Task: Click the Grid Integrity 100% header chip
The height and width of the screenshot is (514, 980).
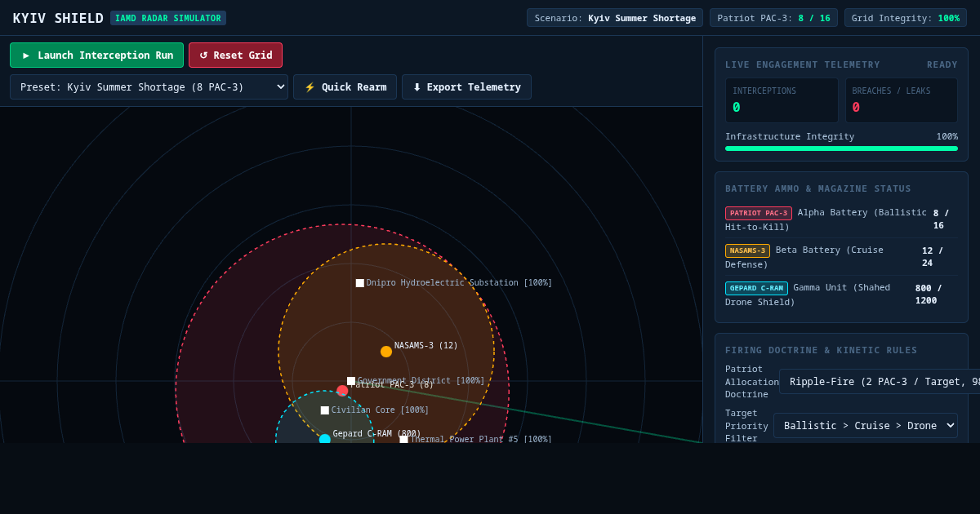Action: (x=906, y=18)
